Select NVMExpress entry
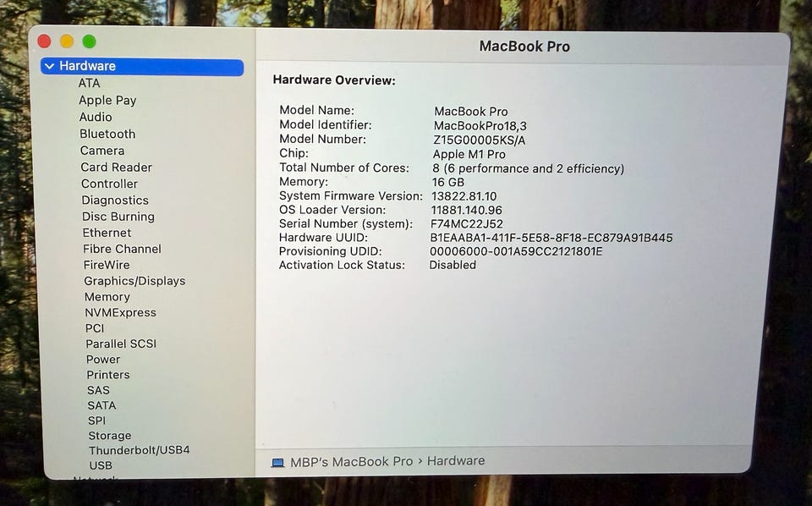The width and height of the screenshot is (812, 506). pos(121,313)
